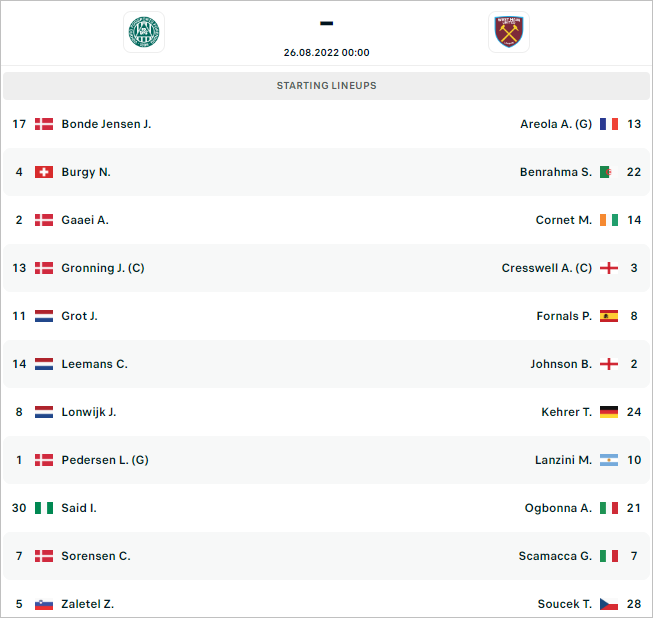Click the Argentine flag beside Lanzini M.

coord(608,460)
